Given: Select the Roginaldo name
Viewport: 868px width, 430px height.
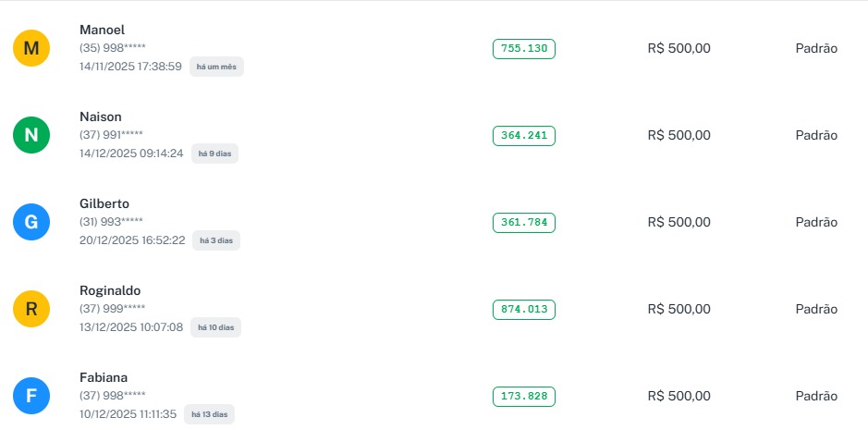Looking at the screenshot, I should coord(110,290).
